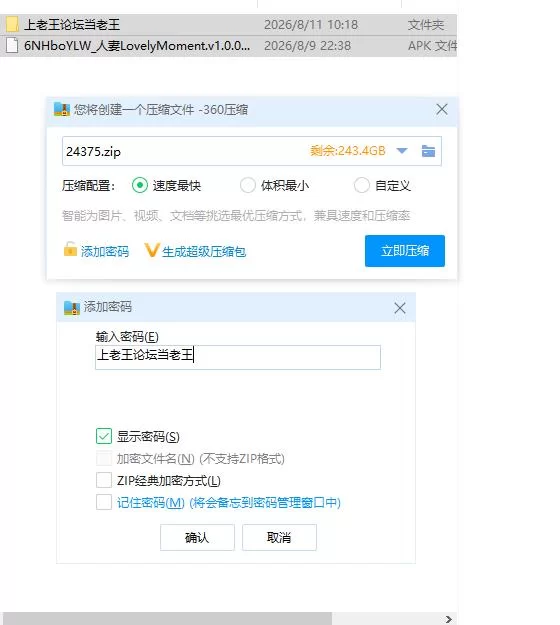Image resolution: width=560 pixels, height=625 pixels.
Task: Pick the 自定义 compression option
Action: click(362, 185)
